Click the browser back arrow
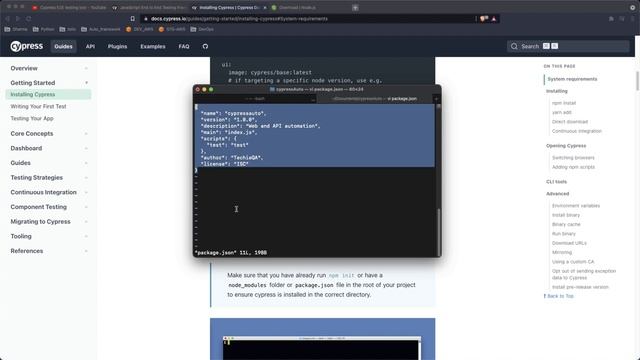The image size is (640, 360). coord(7,19)
